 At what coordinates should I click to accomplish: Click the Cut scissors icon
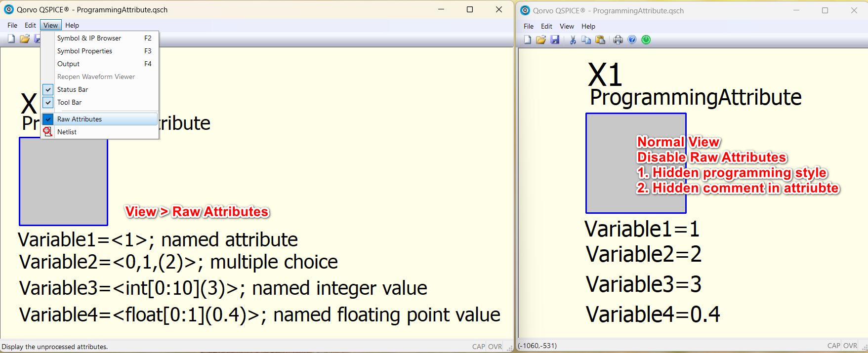tap(573, 40)
